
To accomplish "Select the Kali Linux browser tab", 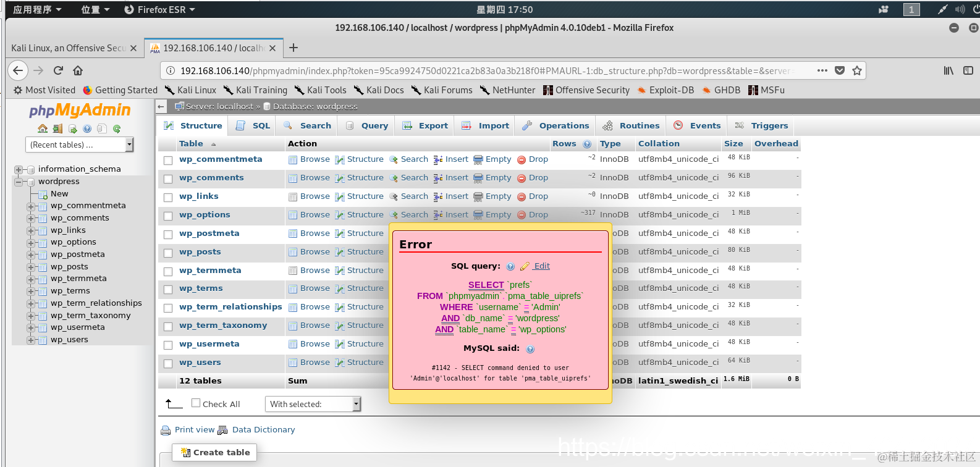I will (x=68, y=48).
